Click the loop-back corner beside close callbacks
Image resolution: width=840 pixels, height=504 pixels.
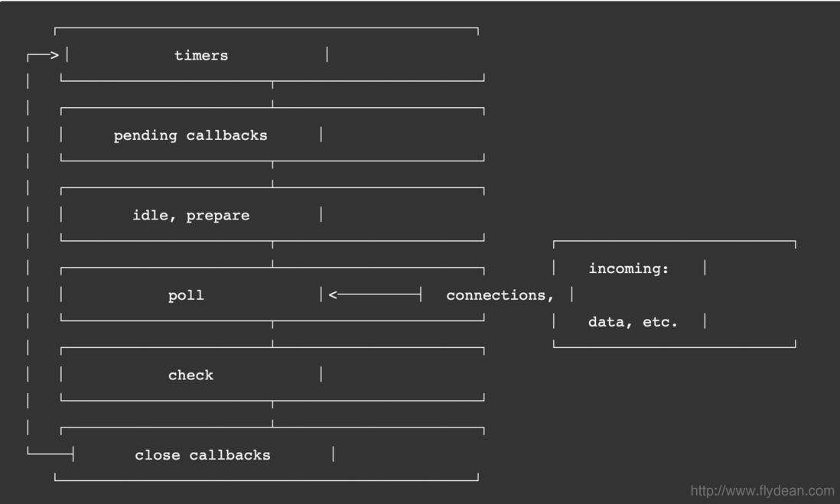(x=50, y=454)
